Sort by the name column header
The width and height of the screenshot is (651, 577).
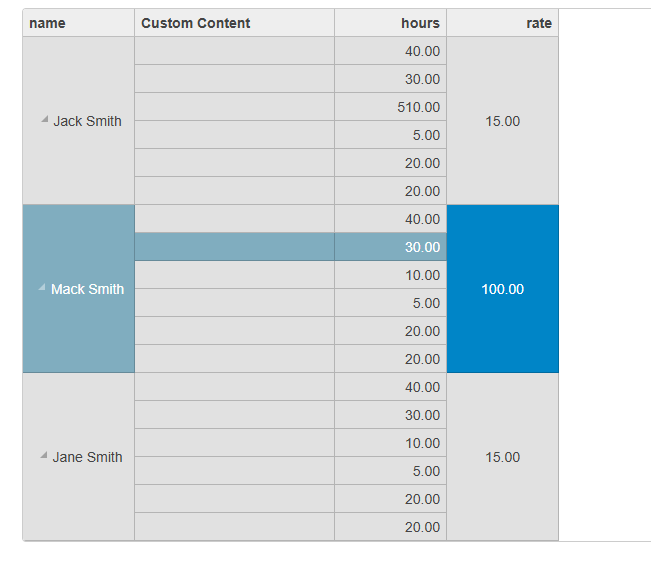click(x=78, y=23)
